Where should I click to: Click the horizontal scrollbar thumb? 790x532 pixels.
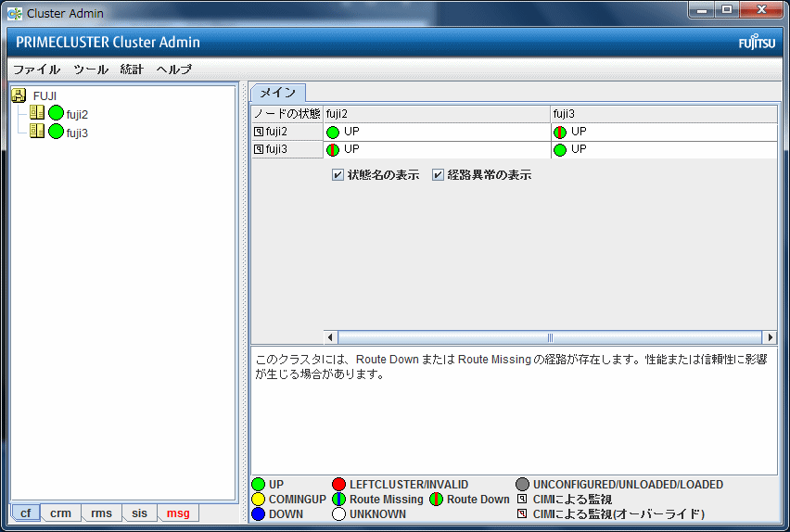[x=550, y=337]
